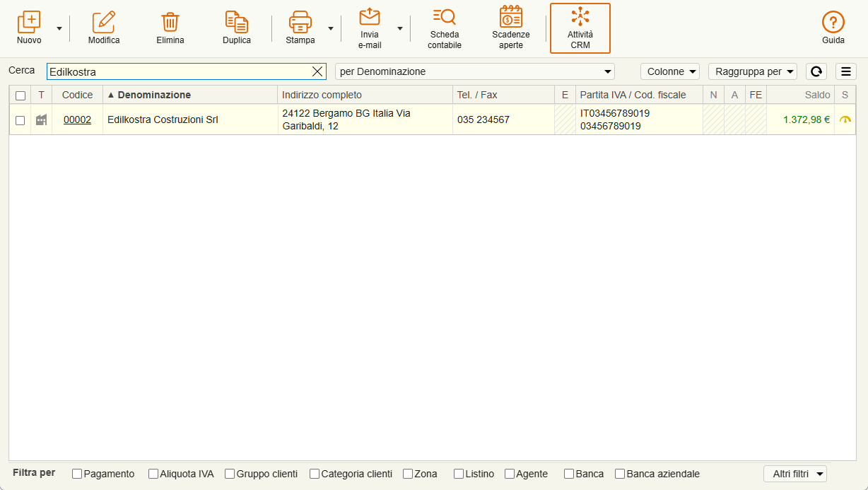The width and height of the screenshot is (868, 490).
Task: Toggle the select-all checkbox in header
Action: tap(20, 95)
